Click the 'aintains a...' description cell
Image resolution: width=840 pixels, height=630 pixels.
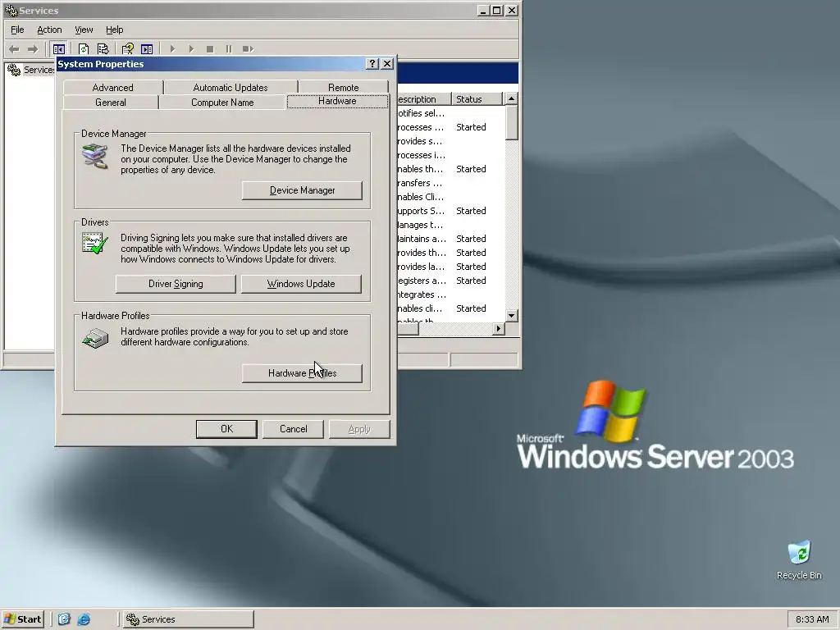click(422, 239)
